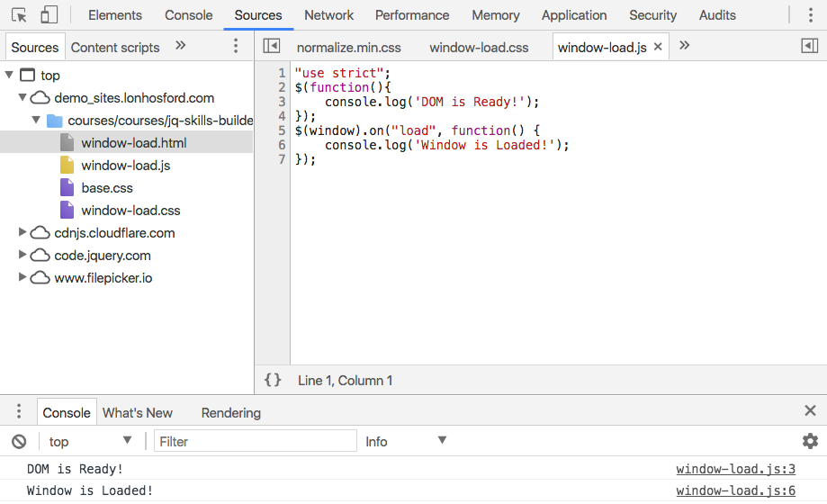Select the Sources main panel tab
The image size is (827, 504).
[x=258, y=15]
